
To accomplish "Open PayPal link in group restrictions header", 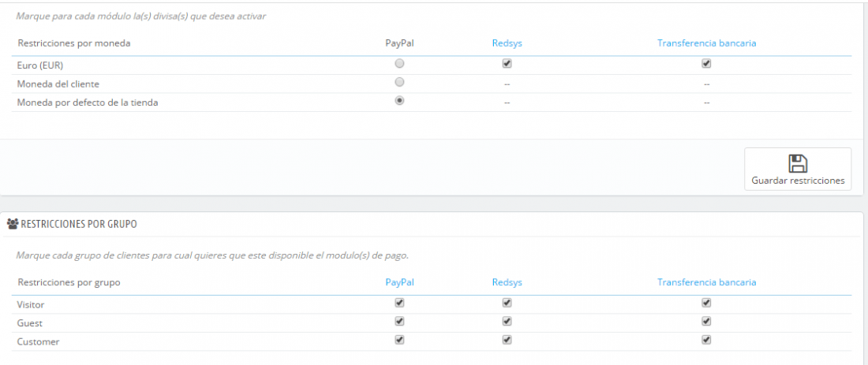I will 399,282.
